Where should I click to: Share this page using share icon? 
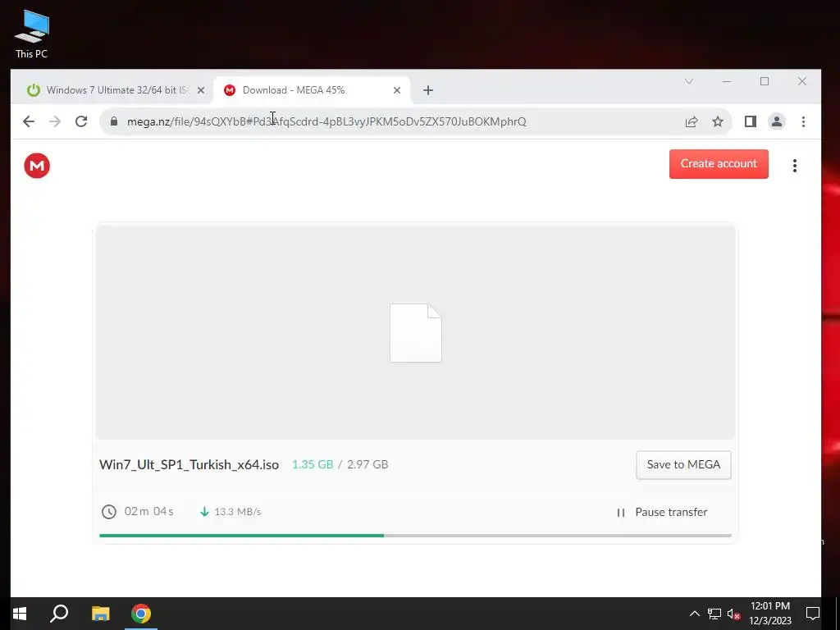click(691, 121)
